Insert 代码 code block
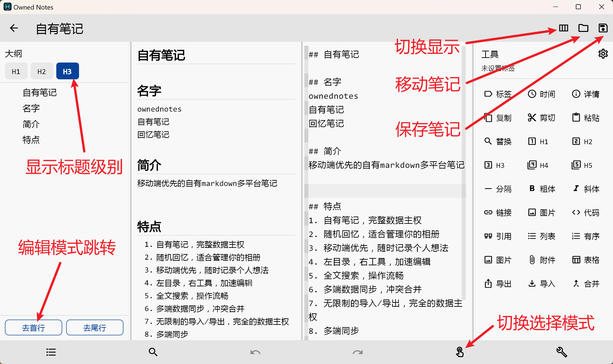 (586, 213)
